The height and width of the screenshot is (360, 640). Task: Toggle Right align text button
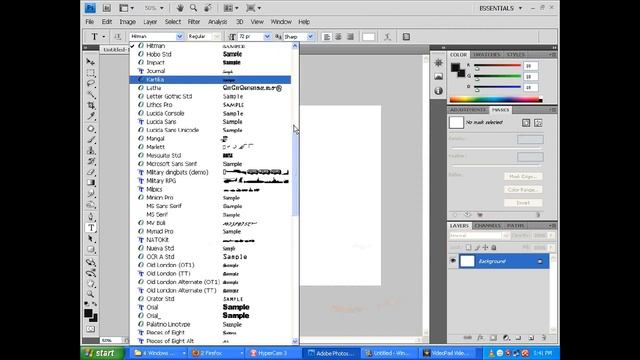point(350,37)
